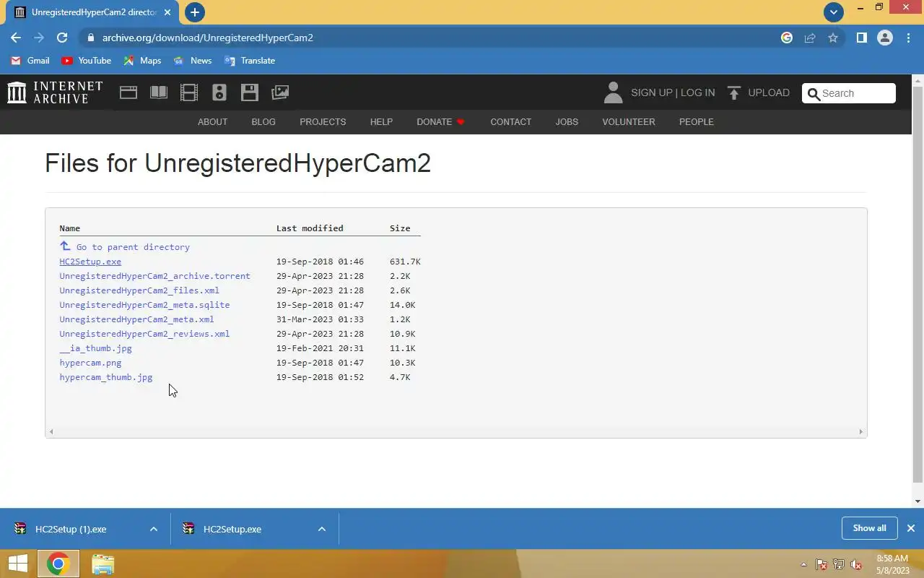Viewport: 924px width, 578px height.
Task: Click the Gmail bookmark
Action: [x=30, y=61]
